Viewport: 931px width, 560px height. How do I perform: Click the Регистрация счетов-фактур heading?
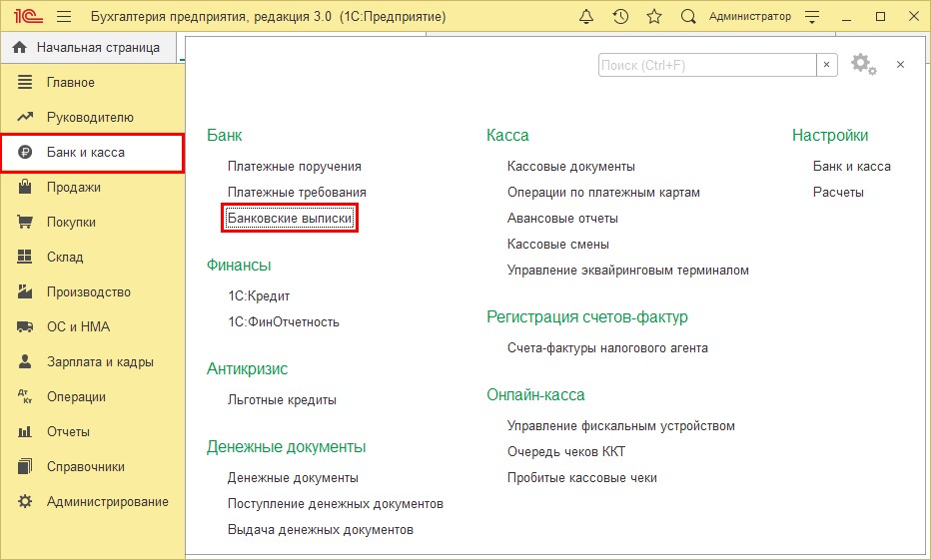click(587, 317)
